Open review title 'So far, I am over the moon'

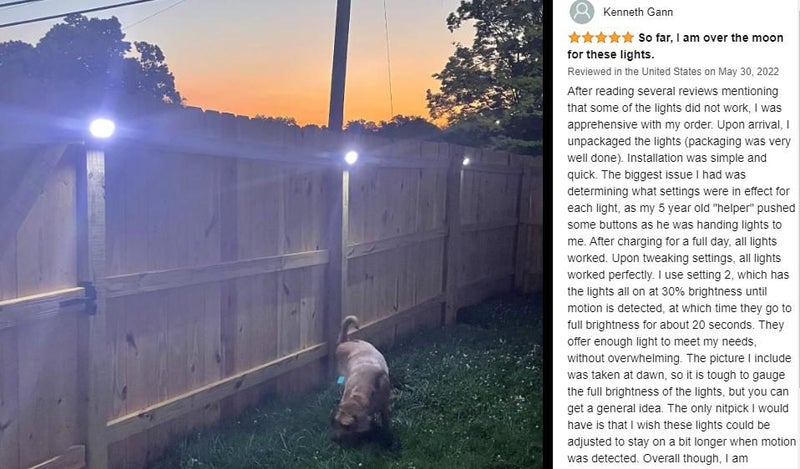(710, 38)
